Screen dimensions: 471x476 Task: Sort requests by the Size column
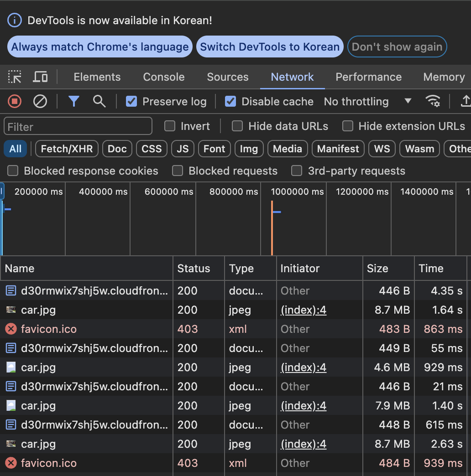[377, 269]
